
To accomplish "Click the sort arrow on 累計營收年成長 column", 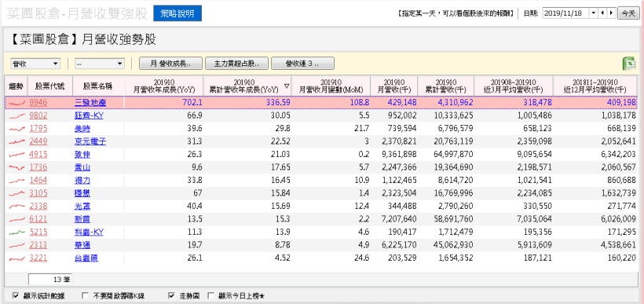I will pyautogui.click(x=287, y=86).
